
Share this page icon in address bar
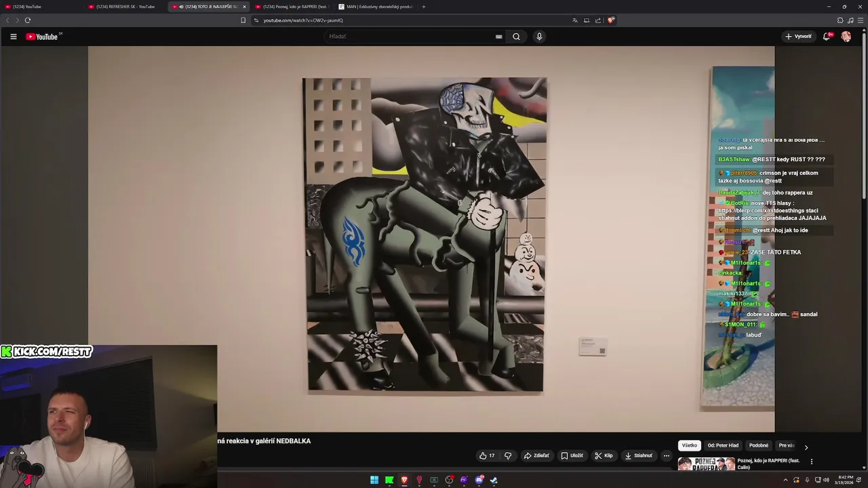pyautogui.click(x=598, y=20)
